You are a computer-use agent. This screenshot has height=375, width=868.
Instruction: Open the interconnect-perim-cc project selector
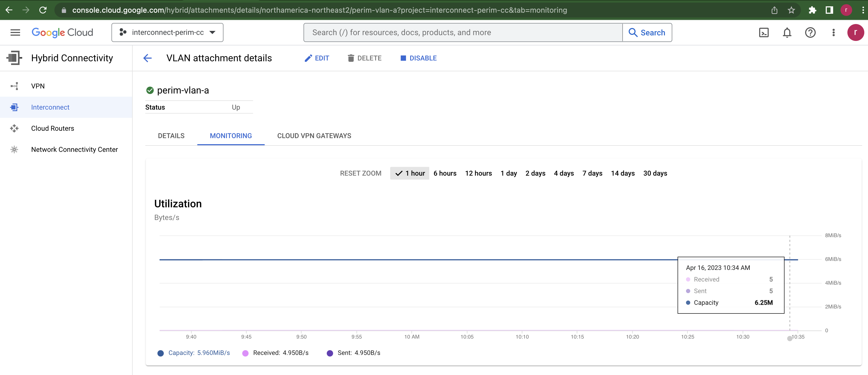[x=167, y=32]
